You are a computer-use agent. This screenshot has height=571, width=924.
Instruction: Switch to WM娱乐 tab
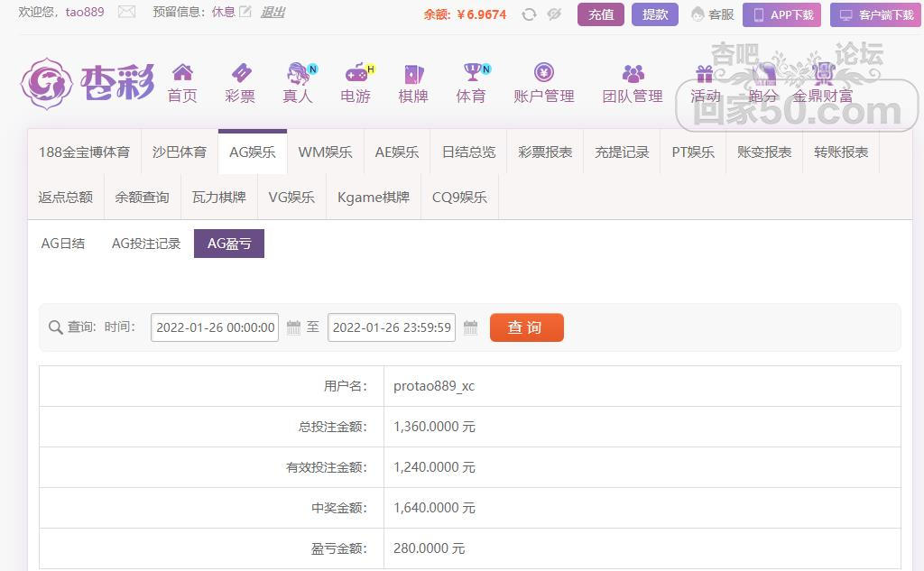(325, 152)
